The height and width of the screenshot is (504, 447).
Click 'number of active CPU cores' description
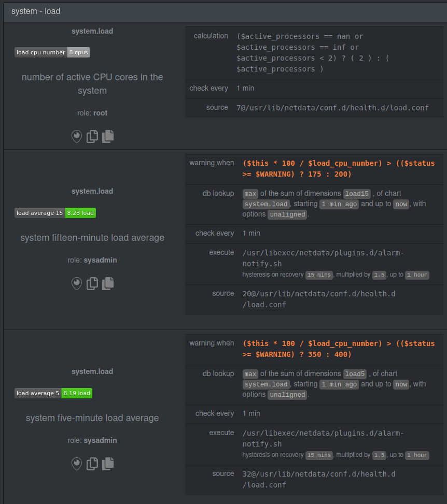click(92, 84)
